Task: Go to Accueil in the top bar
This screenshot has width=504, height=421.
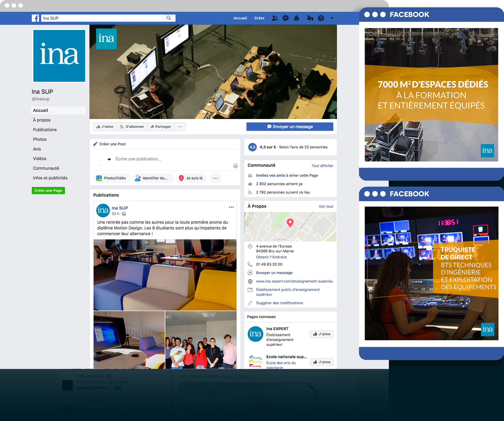Action: (x=240, y=18)
